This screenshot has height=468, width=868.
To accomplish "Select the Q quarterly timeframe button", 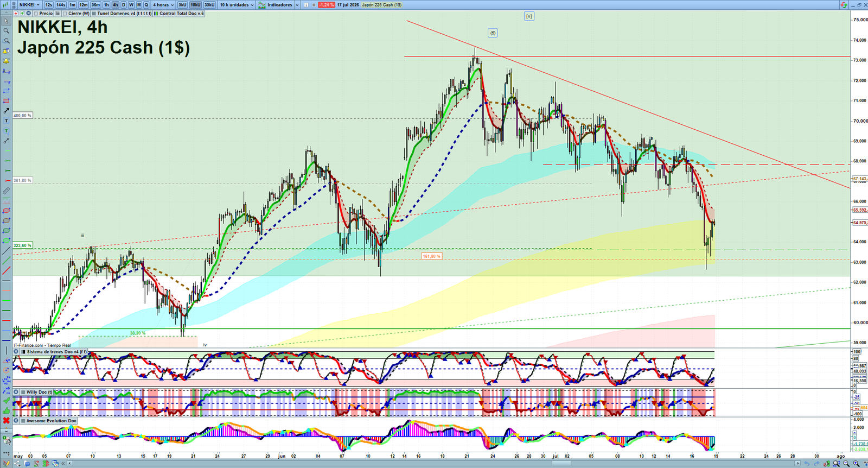I will coord(146,5).
